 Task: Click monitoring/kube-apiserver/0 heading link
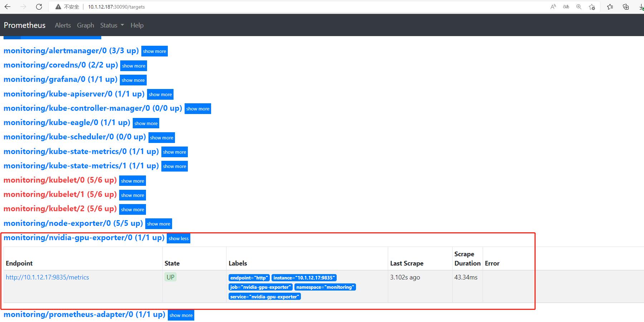tap(74, 94)
